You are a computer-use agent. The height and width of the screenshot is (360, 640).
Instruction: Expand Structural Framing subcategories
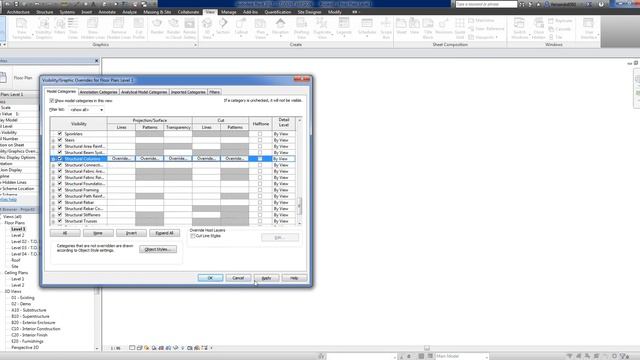point(53,190)
